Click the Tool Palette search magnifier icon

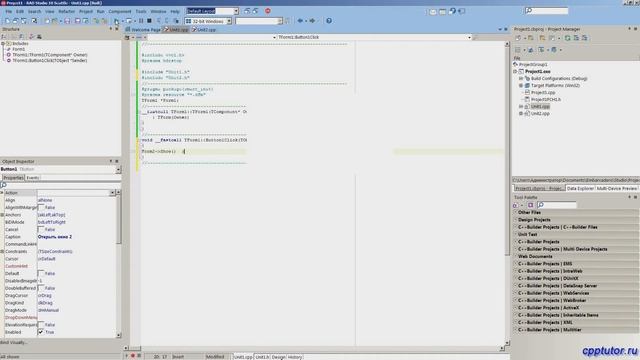coord(541,205)
